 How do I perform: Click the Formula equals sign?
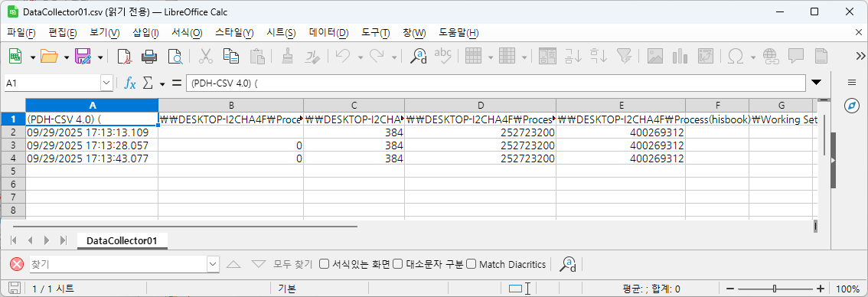(x=177, y=83)
